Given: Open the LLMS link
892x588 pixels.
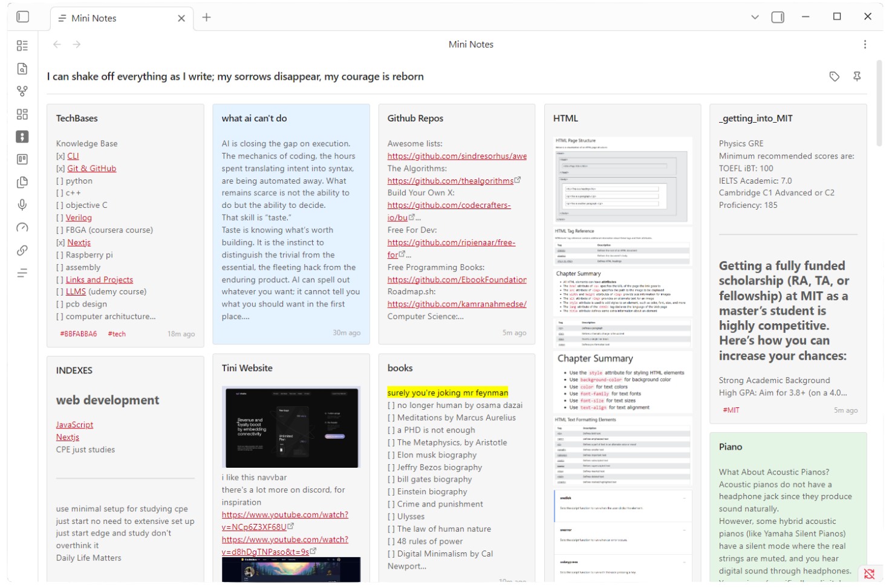Looking at the screenshot, I should click(76, 291).
